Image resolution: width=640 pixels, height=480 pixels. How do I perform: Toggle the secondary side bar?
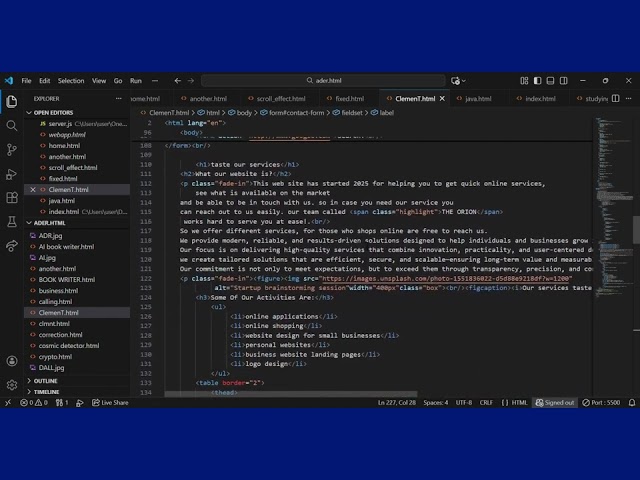tap(563, 81)
